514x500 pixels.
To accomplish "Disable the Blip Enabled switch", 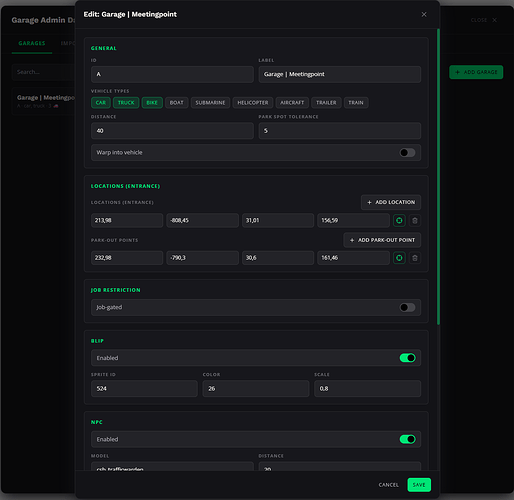I will (407, 358).
